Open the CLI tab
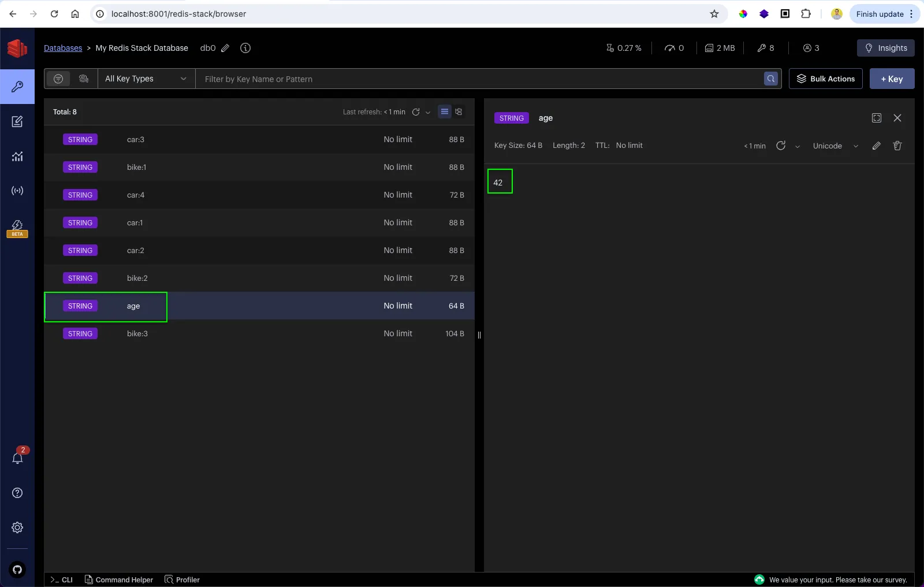Image resolution: width=924 pixels, height=587 pixels. point(62,579)
